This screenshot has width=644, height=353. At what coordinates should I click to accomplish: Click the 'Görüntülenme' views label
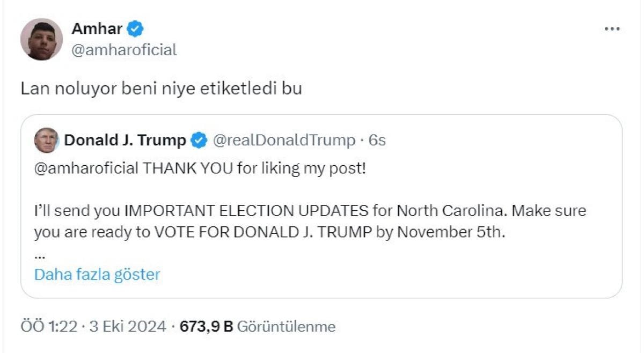point(286,326)
